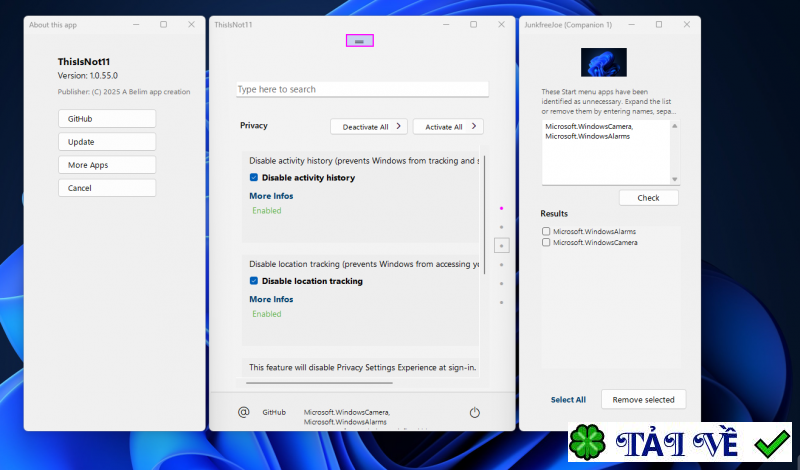Click the highlighted hamburger menu button

[360, 41]
